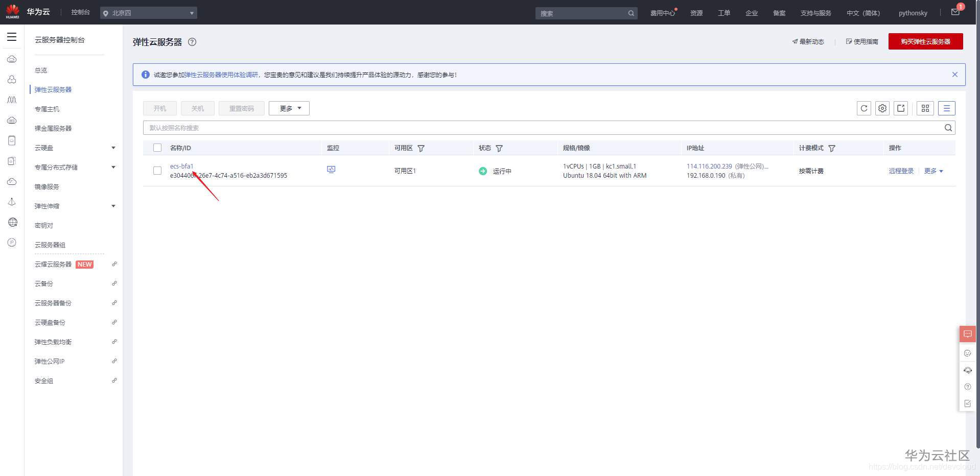Open table column settings gear

coord(882,108)
